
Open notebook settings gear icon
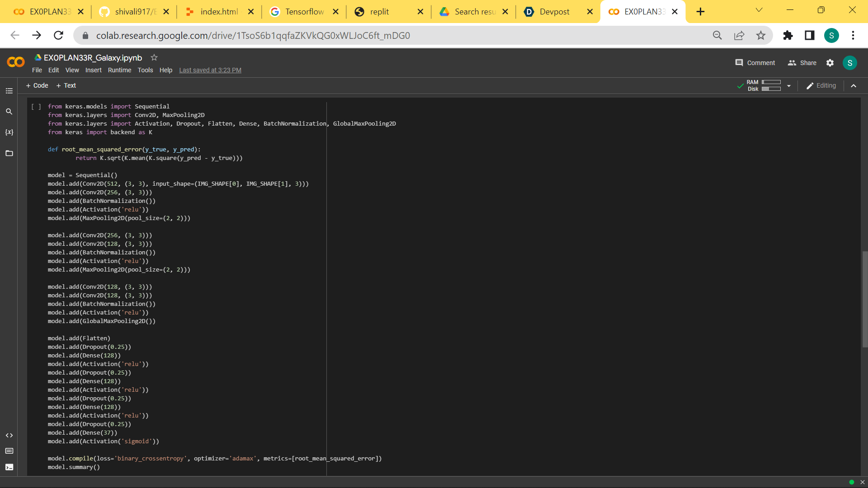coord(830,63)
